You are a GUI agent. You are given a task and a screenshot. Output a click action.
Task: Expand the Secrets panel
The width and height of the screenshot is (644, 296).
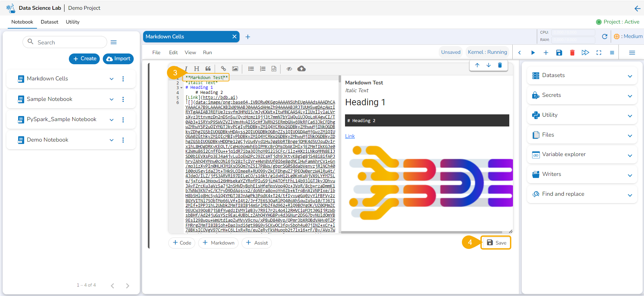[630, 96]
